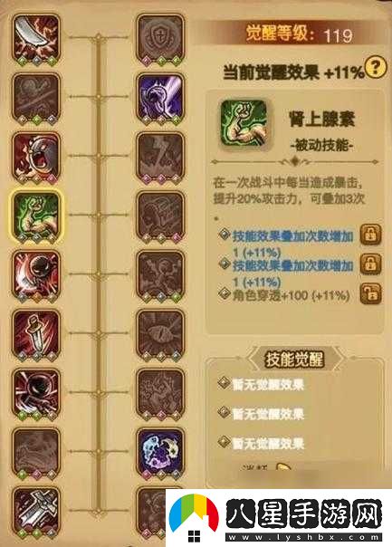
Task: Click the 技能觉醒 section header
Action: coord(295,359)
